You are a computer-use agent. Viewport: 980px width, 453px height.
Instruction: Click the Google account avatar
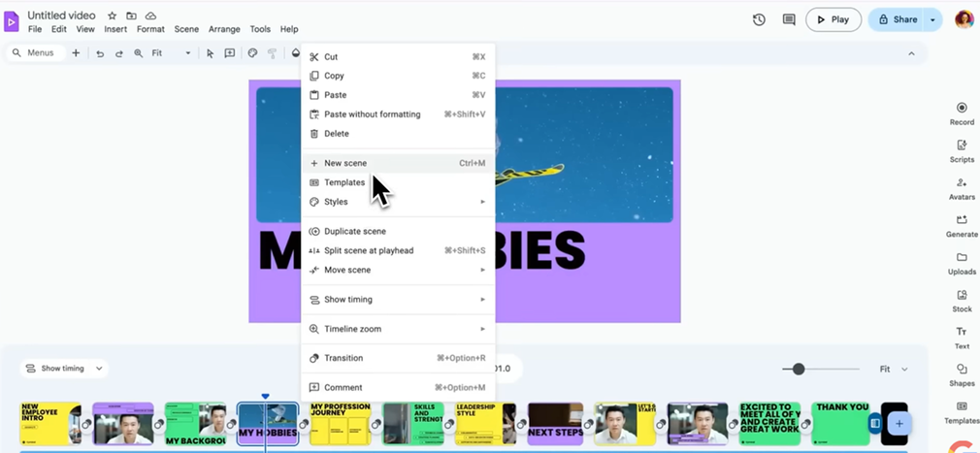click(964, 19)
